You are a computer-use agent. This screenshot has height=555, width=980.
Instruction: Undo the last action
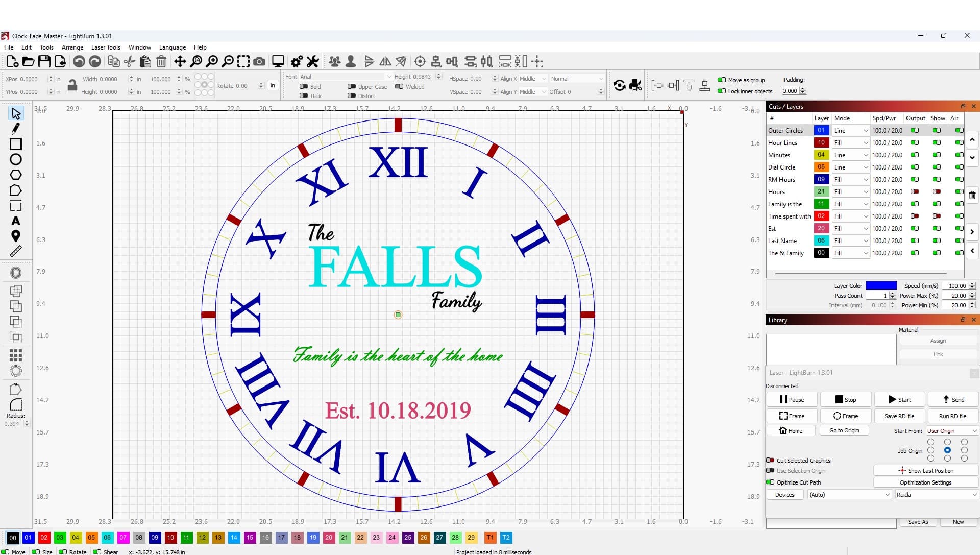click(x=79, y=61)
